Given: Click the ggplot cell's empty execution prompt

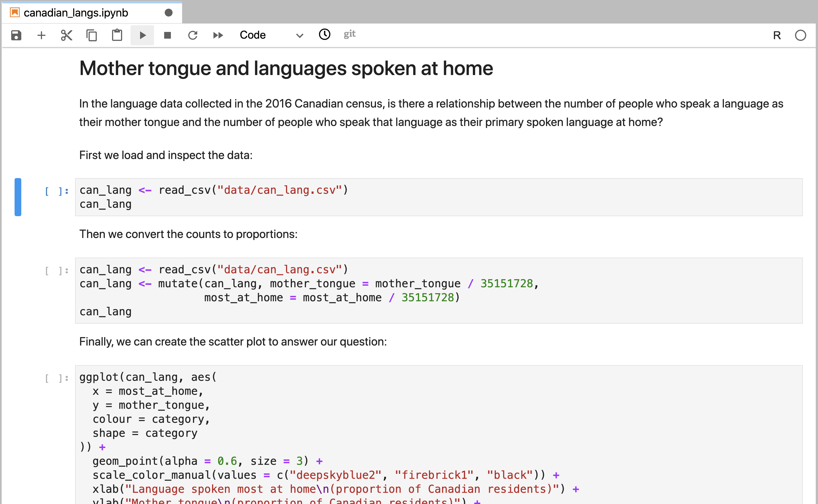Looking at the screenshot, I should 57,378.
